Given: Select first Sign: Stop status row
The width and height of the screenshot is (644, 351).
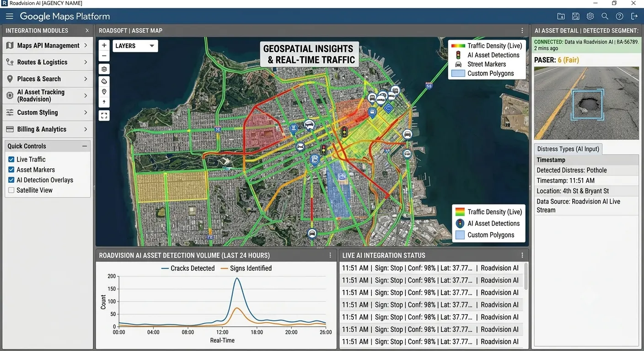Looking at the screenshot, I should pos(431,268).
